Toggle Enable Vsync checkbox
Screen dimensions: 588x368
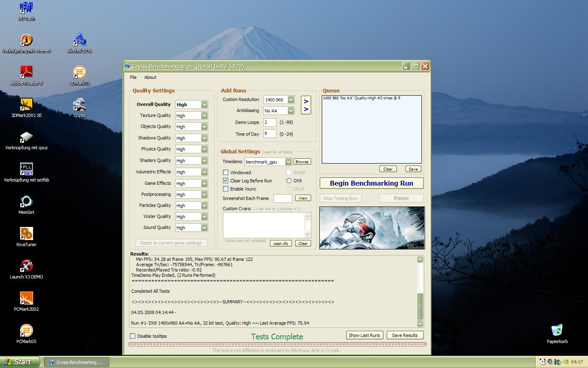pyautogui.click(x=225, y=189)
